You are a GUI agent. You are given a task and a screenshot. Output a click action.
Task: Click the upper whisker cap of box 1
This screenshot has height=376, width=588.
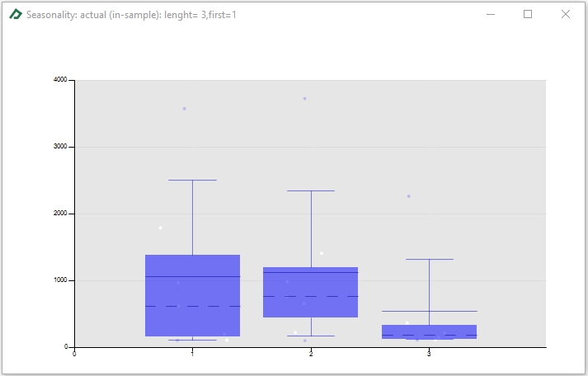(192, 181)
